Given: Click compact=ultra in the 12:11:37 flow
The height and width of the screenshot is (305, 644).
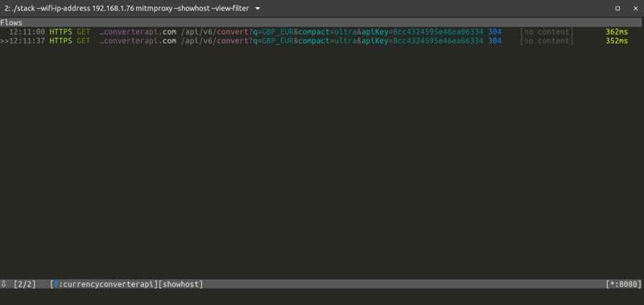Looking at the screenshot, I should coord(328,40).
